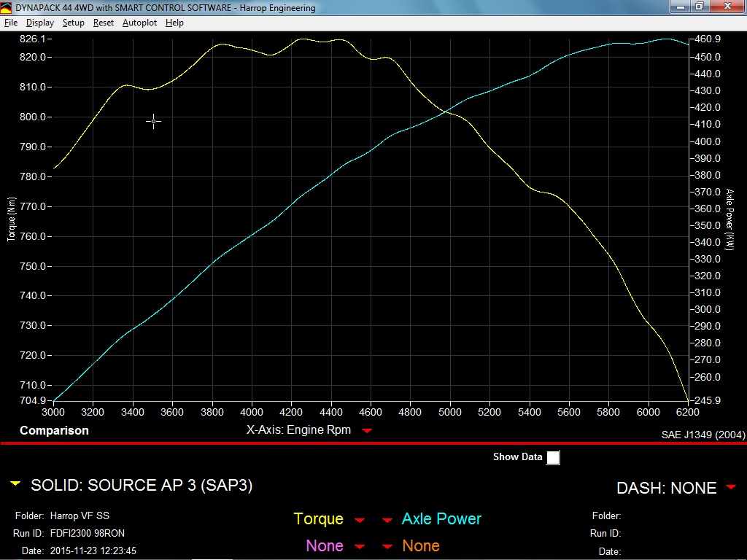Click the SAE J1349 (2004) correction label

pos(703,434)
